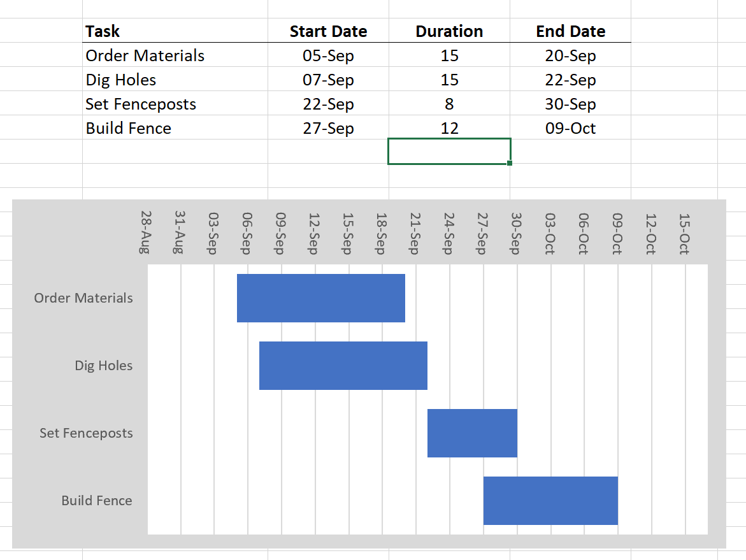Image resolution: width=746 pixels, height=560 pixels.
Task: Click the Dig Holes chart axis label
Action: [103, 366]
